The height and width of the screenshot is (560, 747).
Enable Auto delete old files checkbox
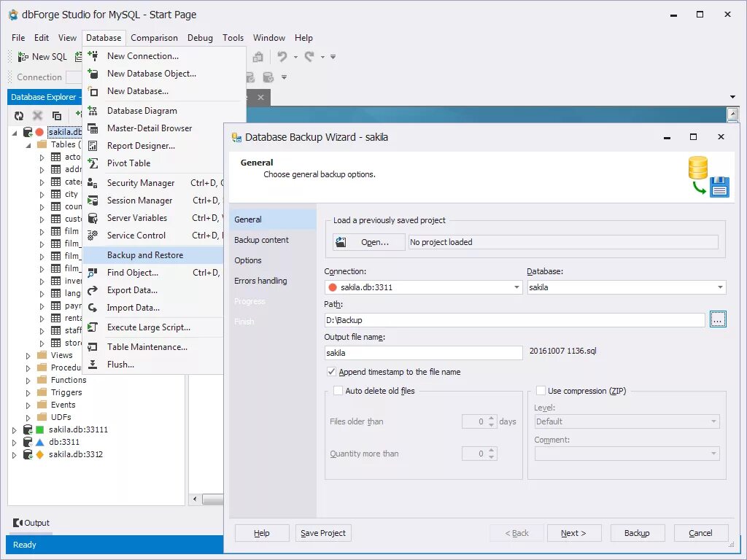(x=338, y=391)
